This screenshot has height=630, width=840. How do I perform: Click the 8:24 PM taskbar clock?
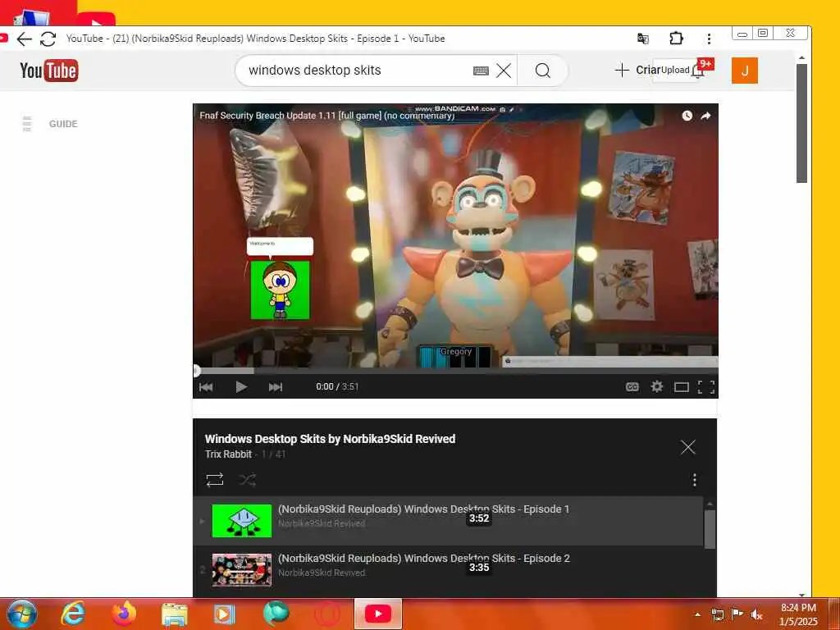(x=798, y=614)
